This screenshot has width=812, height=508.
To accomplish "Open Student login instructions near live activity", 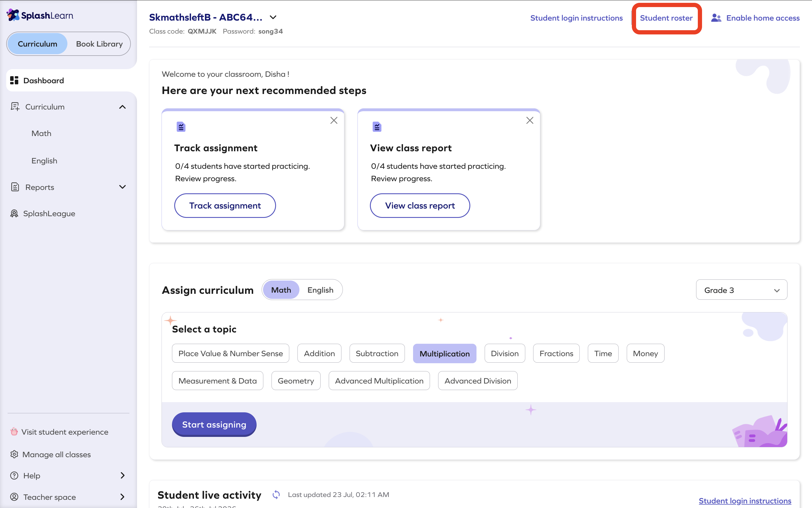I will point(745,501).
